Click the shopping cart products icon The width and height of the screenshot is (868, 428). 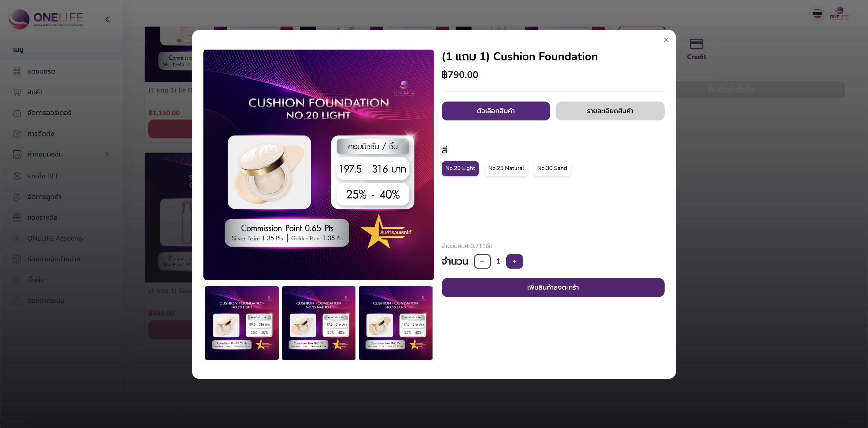click(x=17, y=92)
